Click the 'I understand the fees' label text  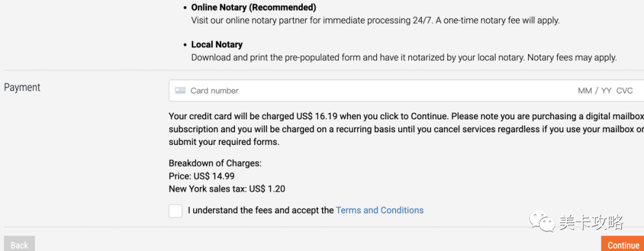[261, 210]
